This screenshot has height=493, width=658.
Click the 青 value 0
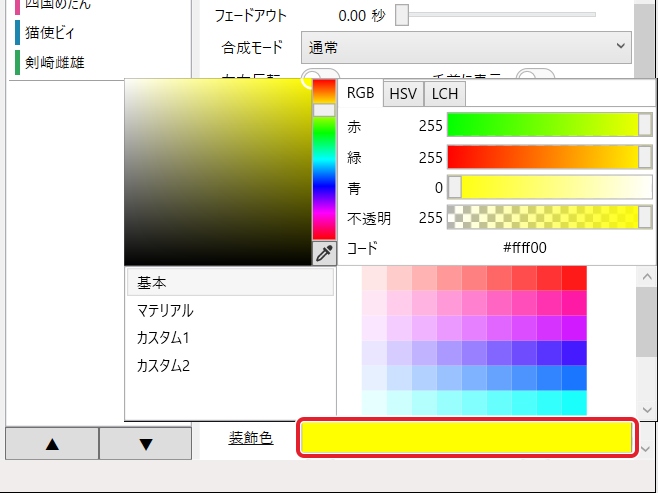pyautogui.click(x=439, y=188)
